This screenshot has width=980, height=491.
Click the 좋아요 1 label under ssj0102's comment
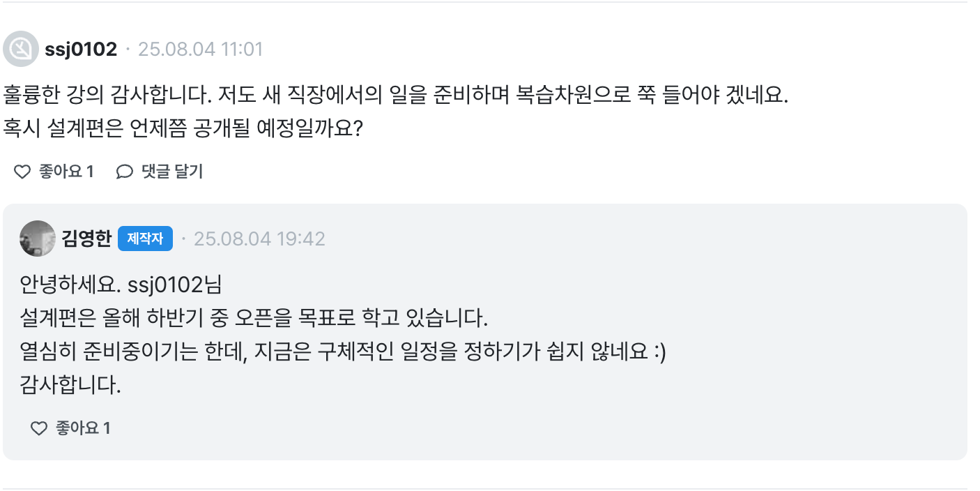point(66,172)
